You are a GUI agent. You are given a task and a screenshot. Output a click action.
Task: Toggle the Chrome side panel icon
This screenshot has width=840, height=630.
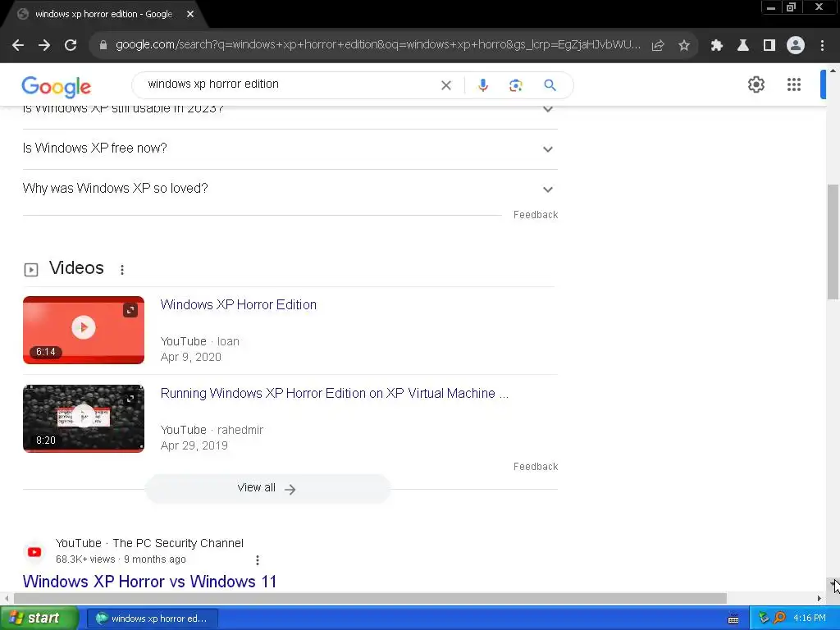(x=769, y=46)
